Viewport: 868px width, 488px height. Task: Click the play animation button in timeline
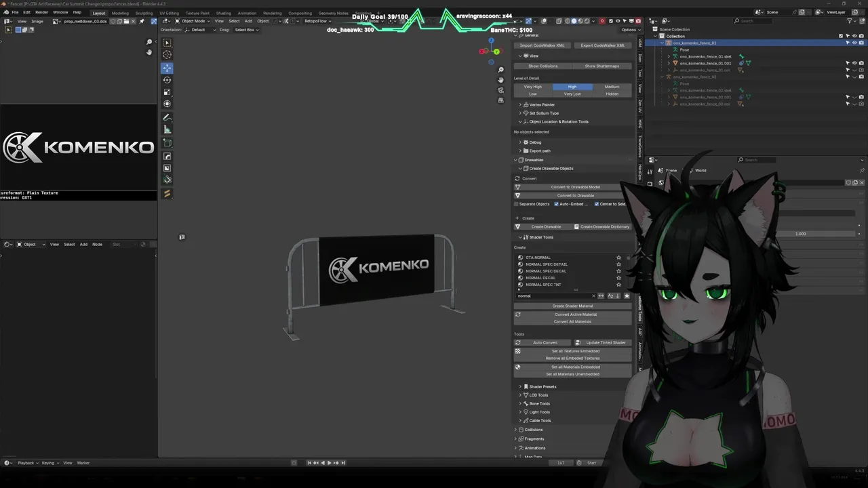point(330,463)
